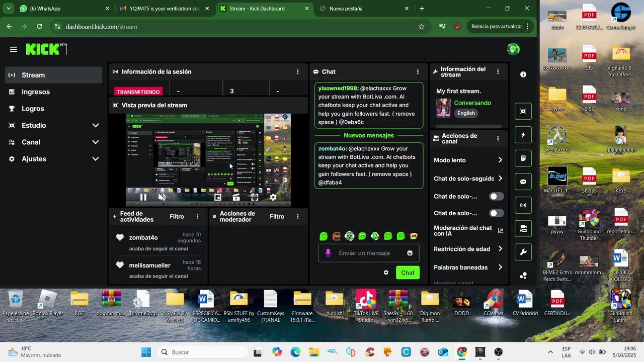The width and height of the screenshot is (644, 362).
Task: Click the taskbar Buscar search box
Action: 203,352
